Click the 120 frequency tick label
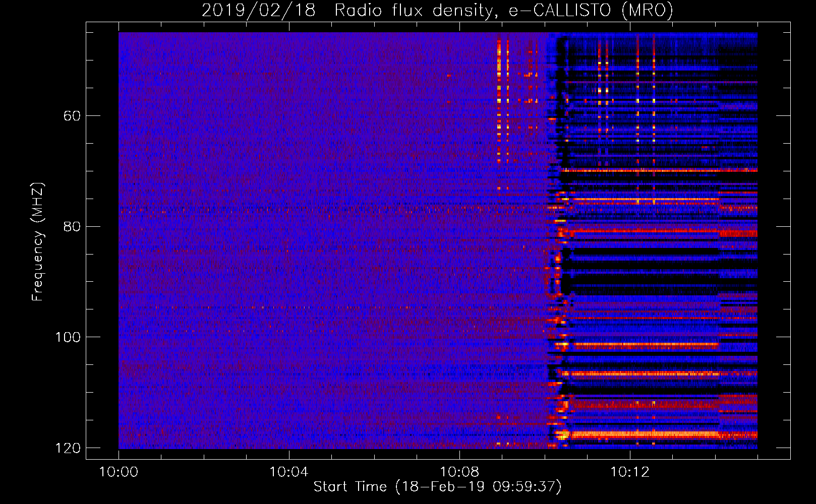The image size is (816, 504). 68,448
